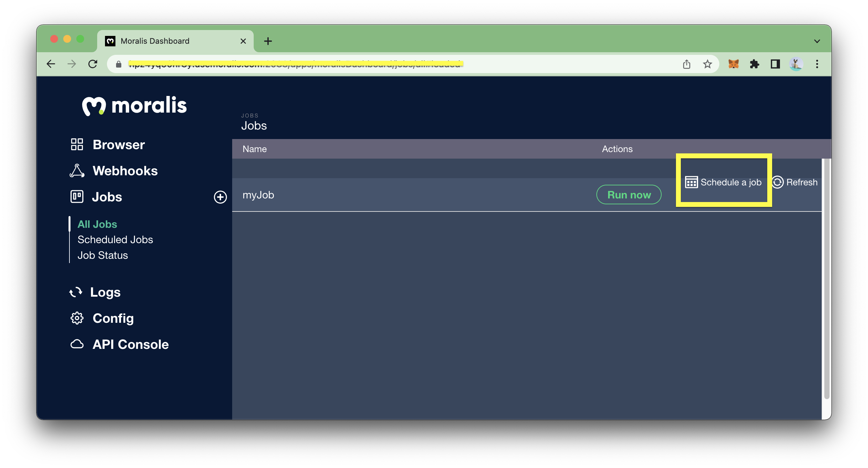The height and width of the screenshot is (468, 868).
Task: Click the Refresh icon
Action: pyautogui.click(x=779, y=182)
